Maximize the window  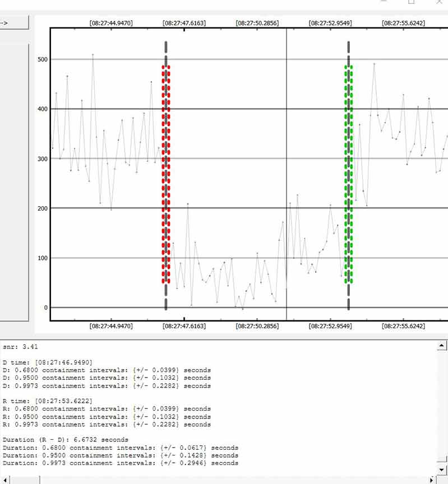click(x=411, y=2)
